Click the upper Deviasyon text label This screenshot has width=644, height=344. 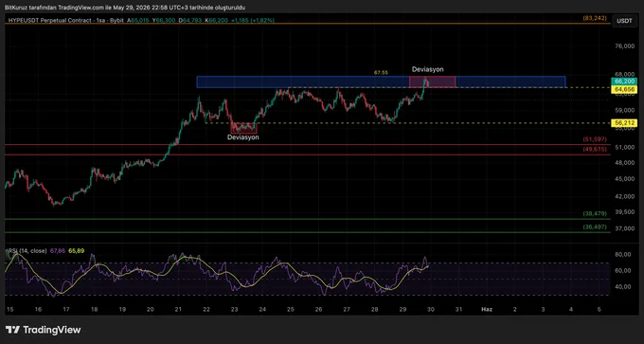coord(427,69)
